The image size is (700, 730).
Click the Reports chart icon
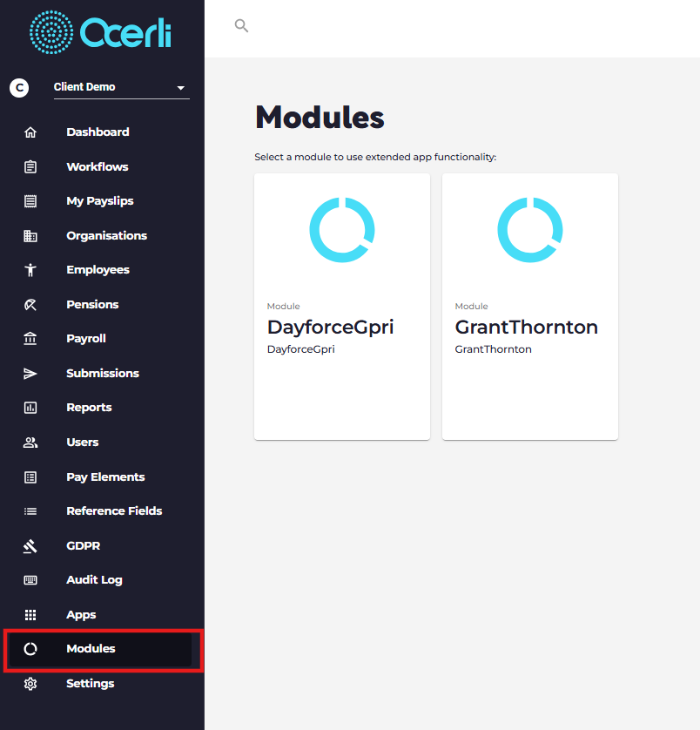[x=30, y=408]
